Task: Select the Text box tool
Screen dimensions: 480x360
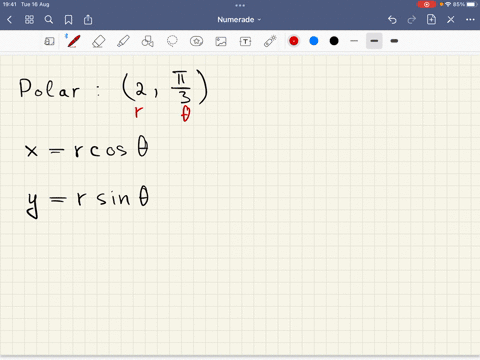Action: (245, 41)
